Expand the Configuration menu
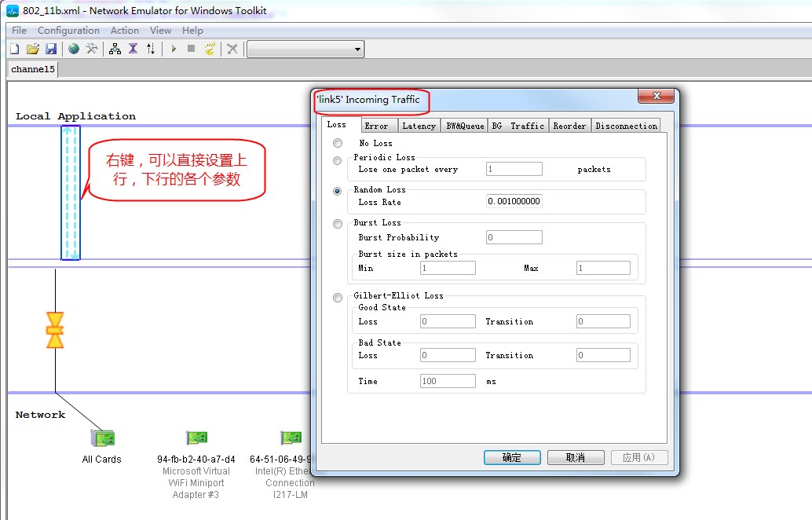Image resolution: width=812 pixels, height=520 pixels. pos(68,30)
